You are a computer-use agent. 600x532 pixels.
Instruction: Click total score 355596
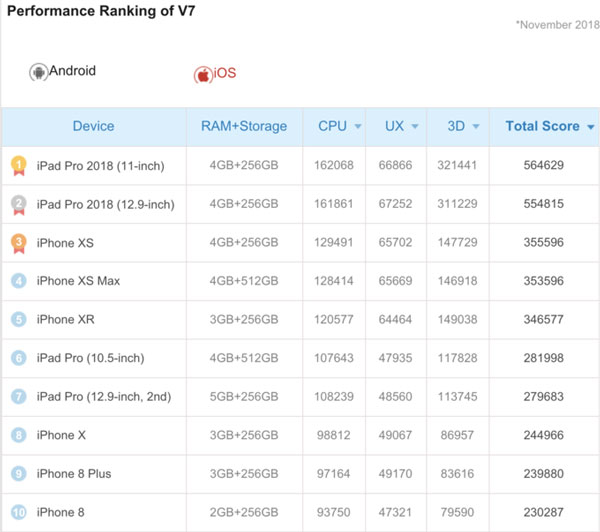tap(543, 242)
